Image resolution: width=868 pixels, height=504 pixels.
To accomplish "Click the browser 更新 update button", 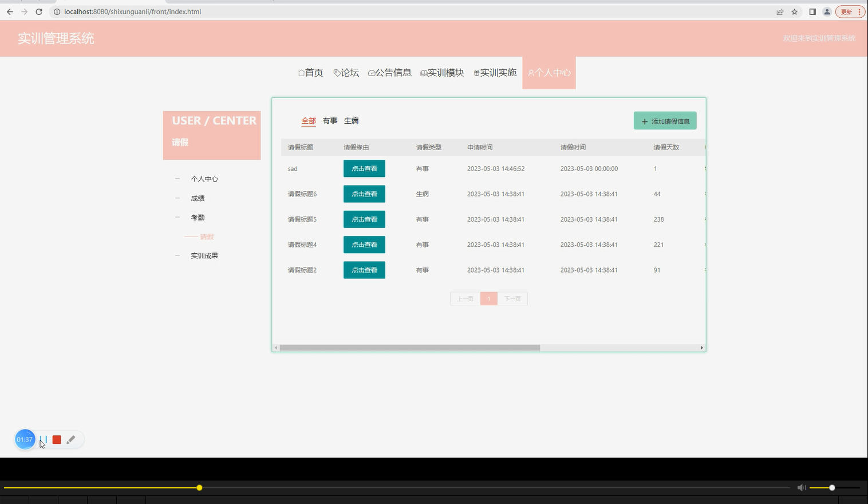I will coord(850,11).
